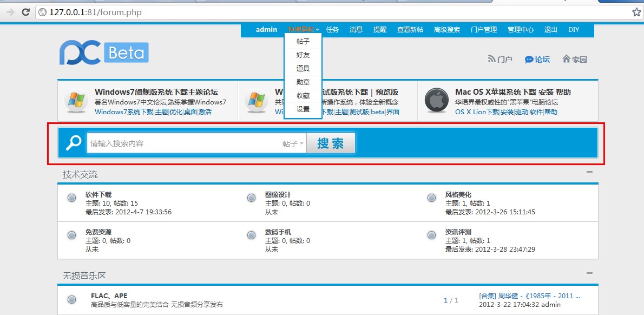Click the second Windows round logo icon
The height and width of the screenshot is (315, 644).
tap(257, 101)
